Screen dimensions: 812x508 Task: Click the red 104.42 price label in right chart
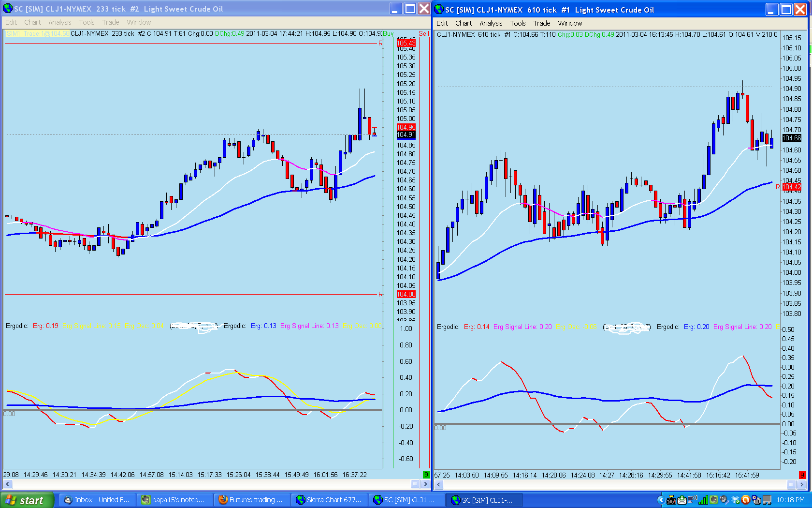pos(791,187)
